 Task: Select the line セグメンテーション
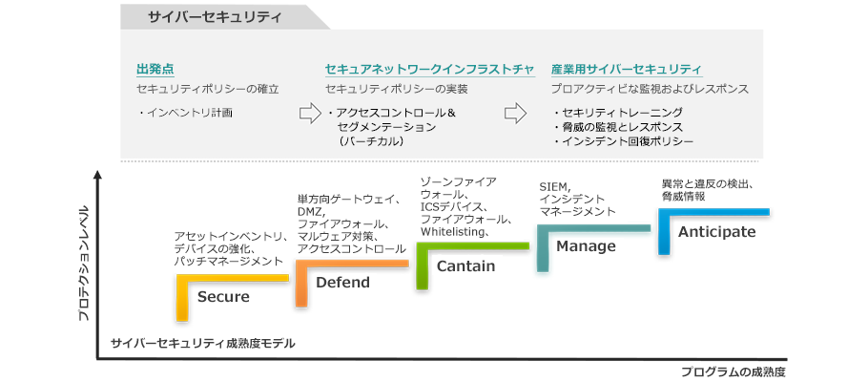coord(385,128)
